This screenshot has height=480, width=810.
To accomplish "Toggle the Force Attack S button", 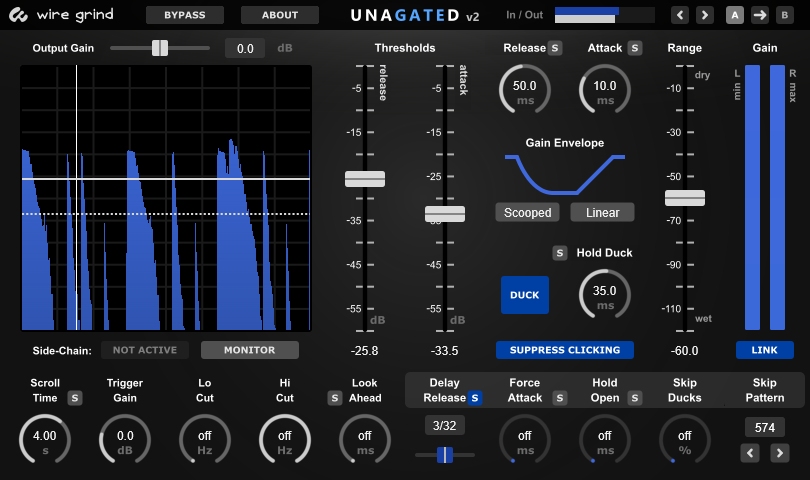I will click(559, 398).
